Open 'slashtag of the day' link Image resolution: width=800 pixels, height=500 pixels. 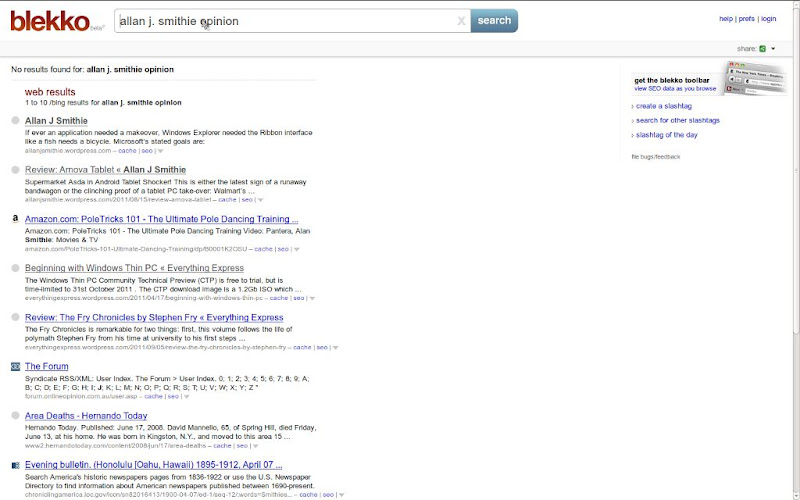(x=666, y=135)
